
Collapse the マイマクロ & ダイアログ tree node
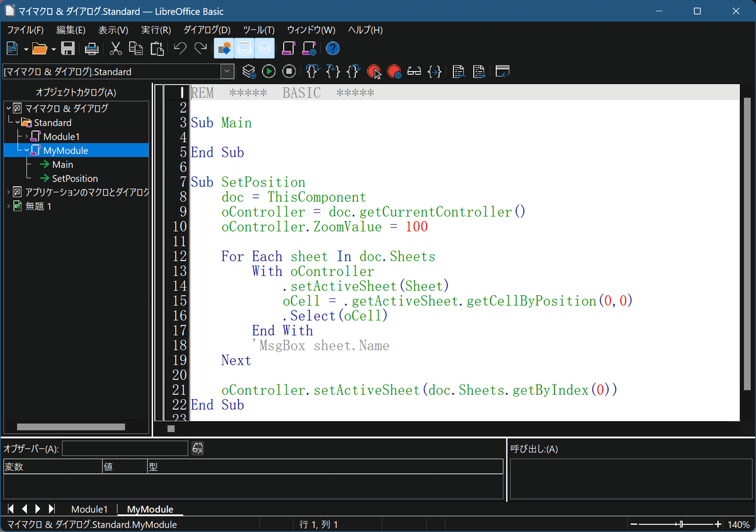(8, 108)
